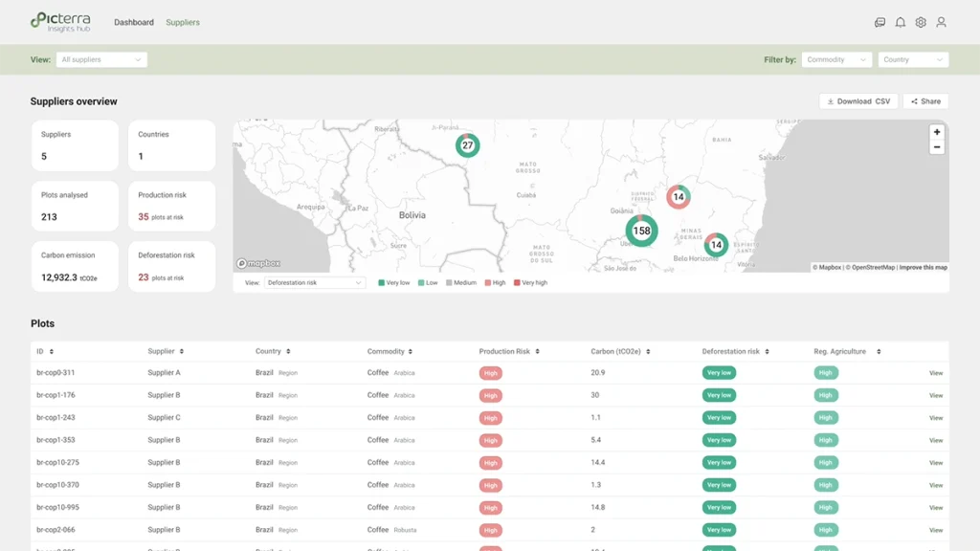Select the Deforestation risk summary card
This screenshot has width=980, height=551.
coord(172,266)
